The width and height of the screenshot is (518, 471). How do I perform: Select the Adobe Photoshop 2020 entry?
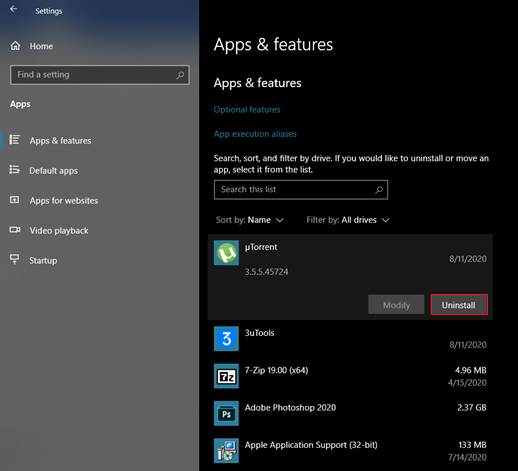pos(350,413)
